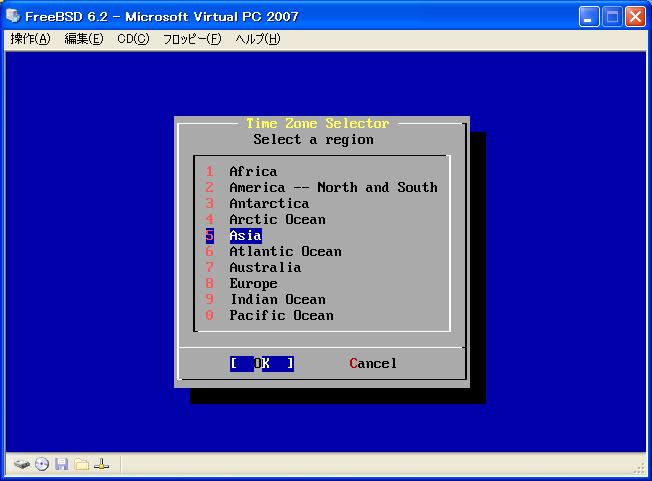The width and height of the screenshot is (652, 481).
Task: Click the CD drive status icon
Action: (42, 464)
